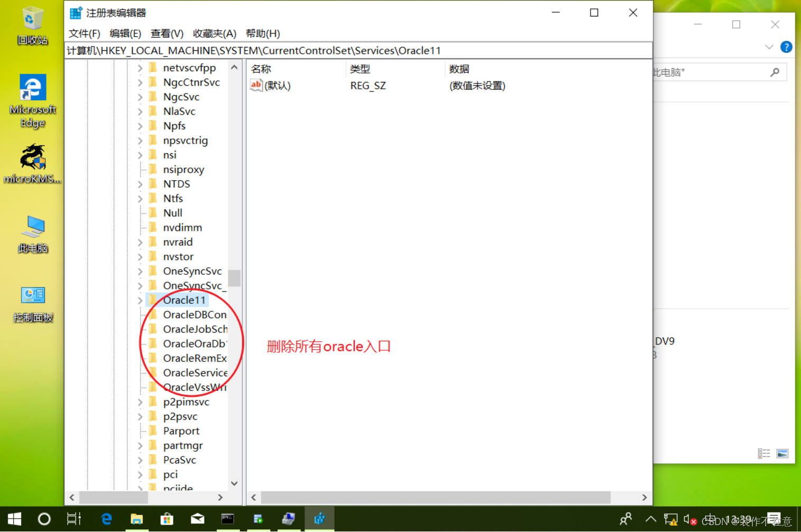Image resolution: width=801 pixels, height=532 pixels.
Task: Select the Null registry key
Action: coord(172,213)
